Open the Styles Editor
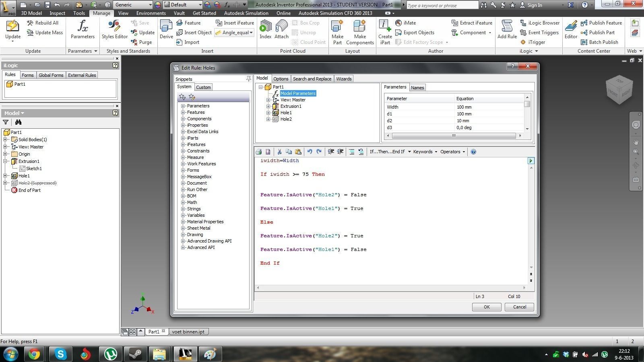Screen dimensions: 644x362 coord(114,30)
